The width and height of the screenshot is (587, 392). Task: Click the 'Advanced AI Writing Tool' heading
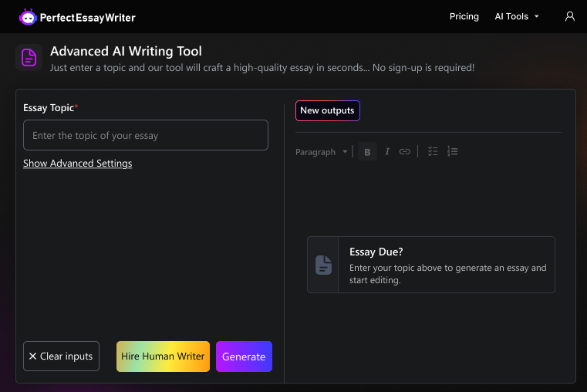coord(126,51)
